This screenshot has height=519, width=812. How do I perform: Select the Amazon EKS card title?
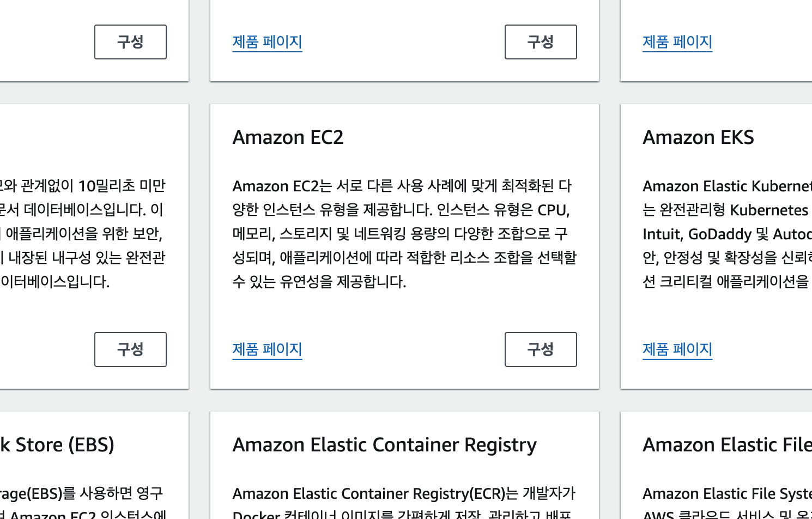(x=698, y=137)
